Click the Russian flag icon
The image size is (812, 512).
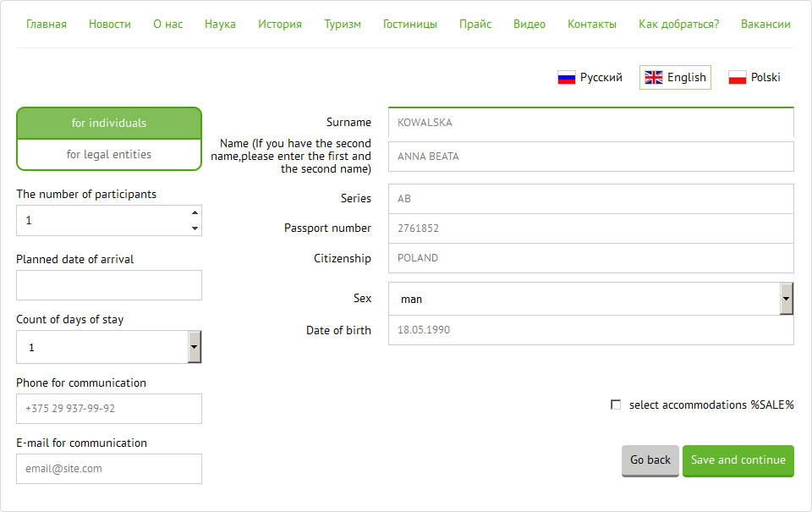point(566,78)
